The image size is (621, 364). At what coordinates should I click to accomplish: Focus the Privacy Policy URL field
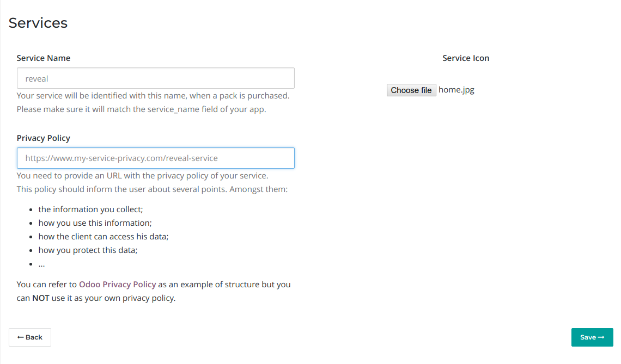tap(156, 158)
